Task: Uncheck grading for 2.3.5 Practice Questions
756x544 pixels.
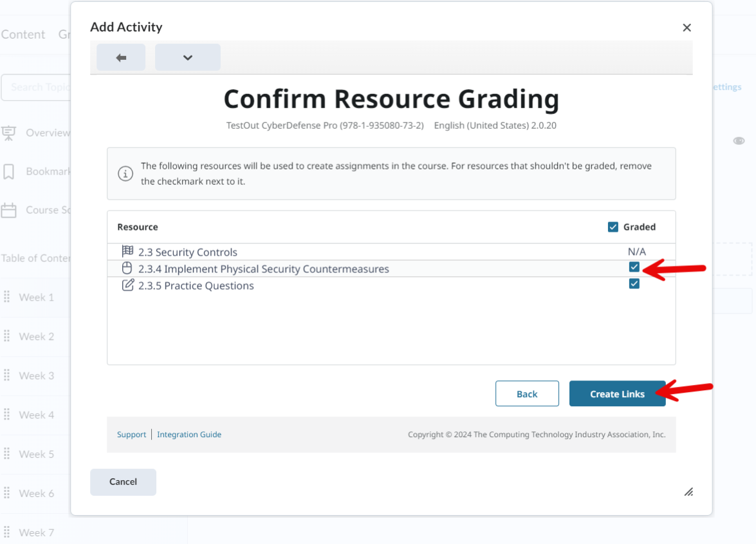Action: [634, 284]
